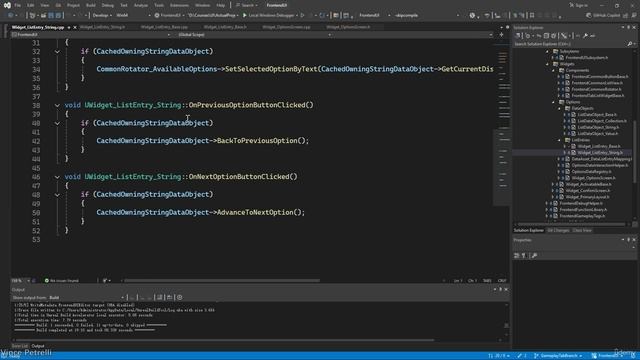Open the Tools menu
Viewport: 640px width, 360px height.
tap(159, 5)
